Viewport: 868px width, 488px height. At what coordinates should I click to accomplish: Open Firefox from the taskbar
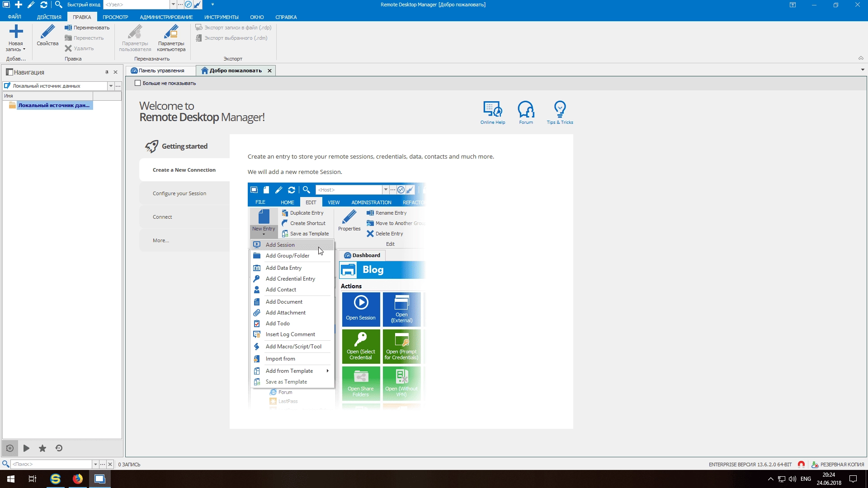(78, 479)
